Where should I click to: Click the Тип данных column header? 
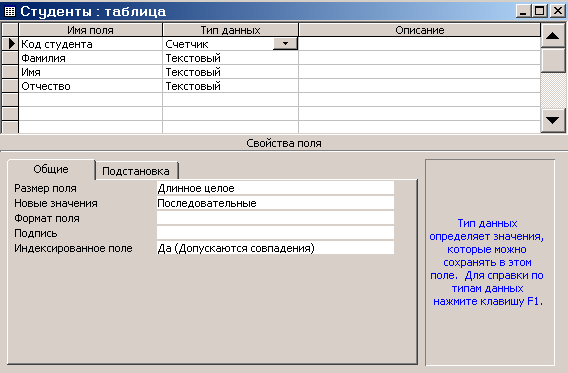pyautogui.click(x=230, y=30)
